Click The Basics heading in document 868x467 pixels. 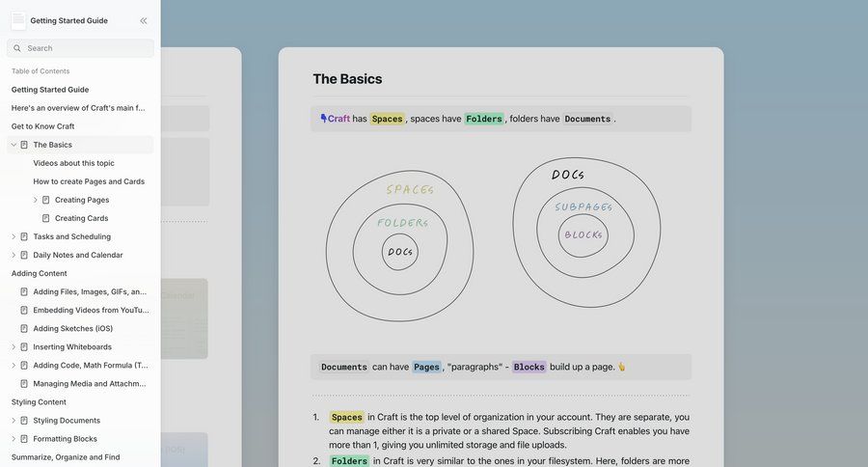(x=347, y=79)
